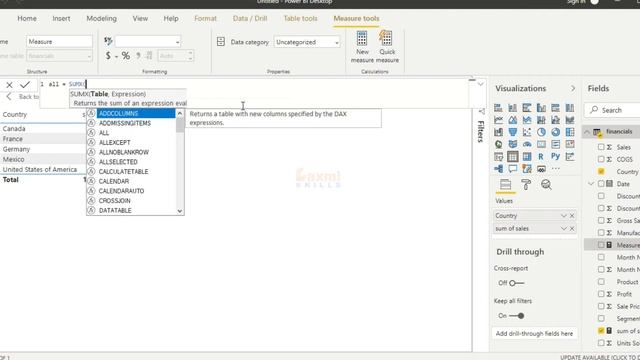Create a Quick measure
The width and height of the screenshot is (640, 360).
[x=387, y=47]
